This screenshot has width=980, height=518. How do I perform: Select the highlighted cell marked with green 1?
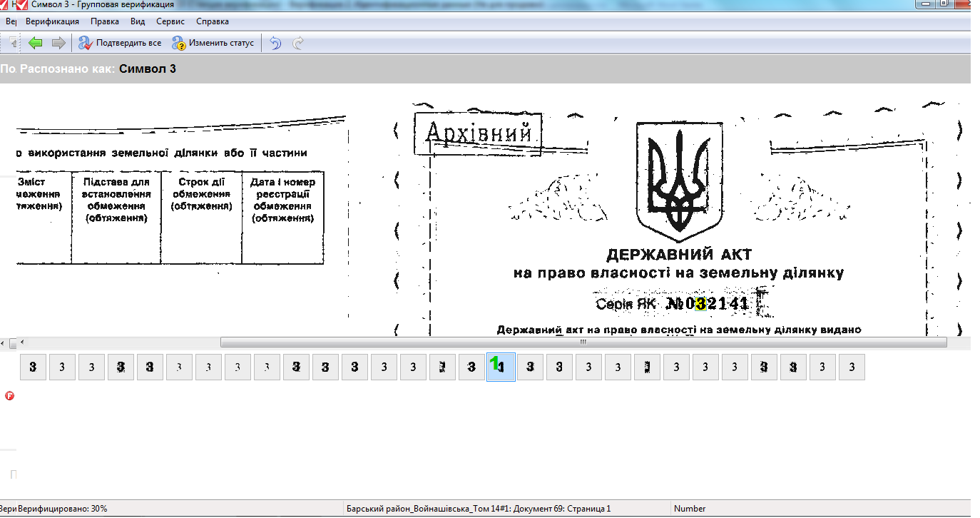[501, 367]
